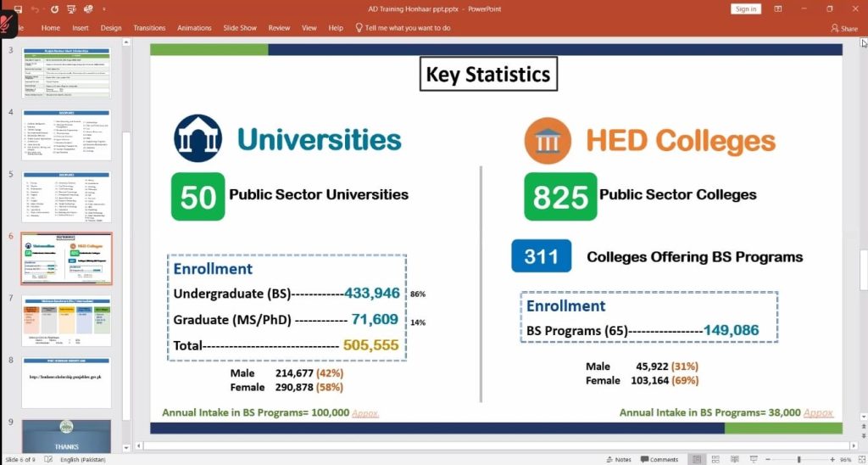Screen dimensions: 868x465
Task: Start Slide Show from status bar icon
Action: coord(754,459)
